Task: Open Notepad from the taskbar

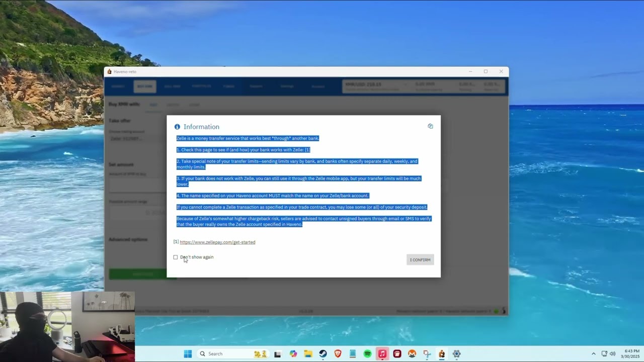Action: pyautogui.click(x=353, y=354)
